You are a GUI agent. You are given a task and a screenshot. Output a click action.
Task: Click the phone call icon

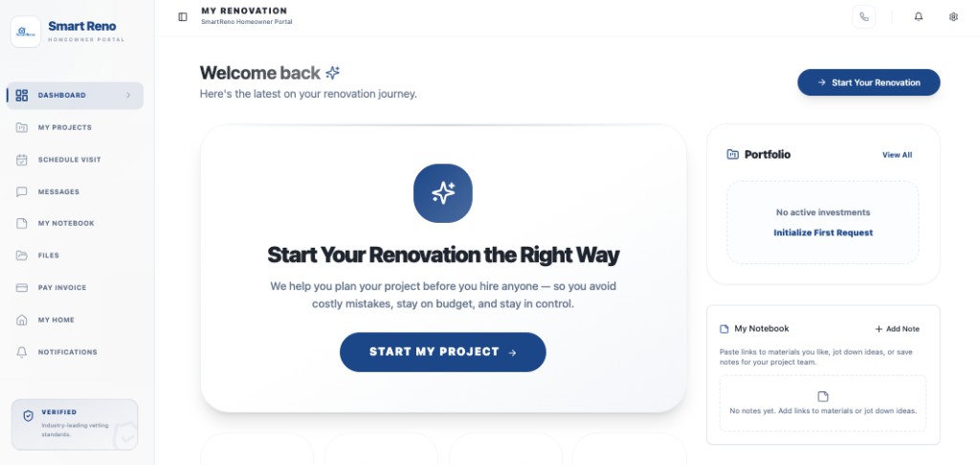(864, 17)
